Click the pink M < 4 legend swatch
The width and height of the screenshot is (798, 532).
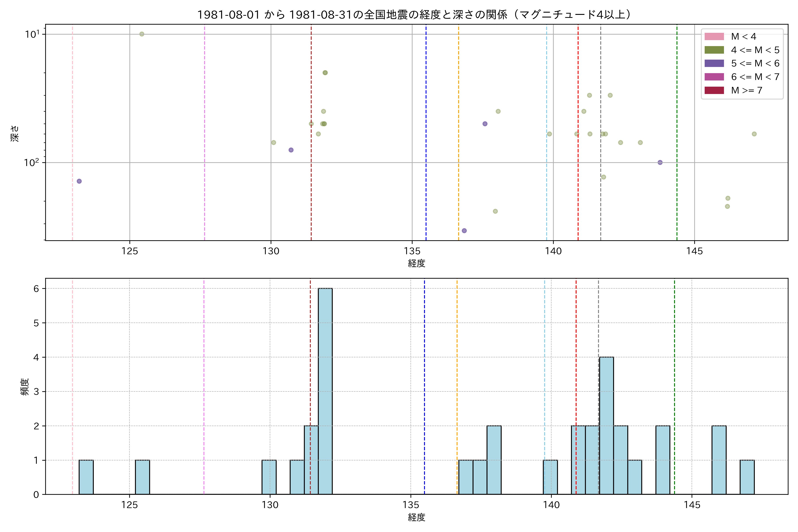714,36
